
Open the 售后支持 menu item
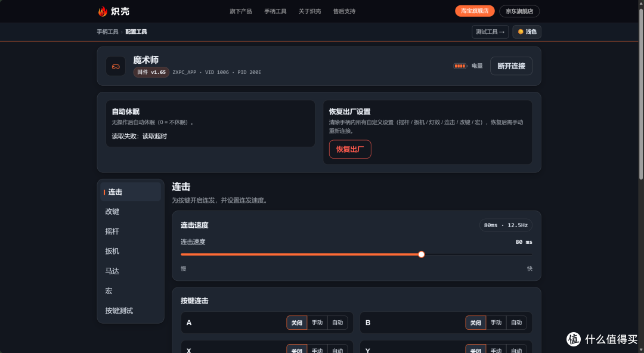[x=344, y=11]
